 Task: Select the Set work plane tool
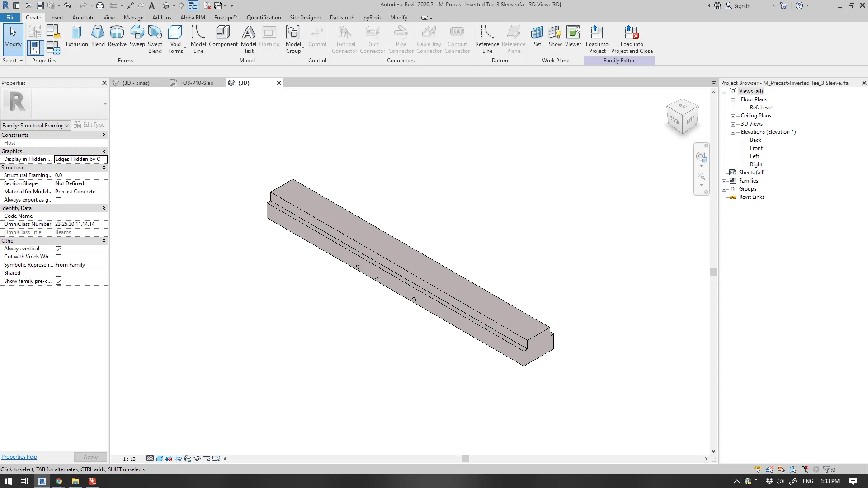click(537, 36)
